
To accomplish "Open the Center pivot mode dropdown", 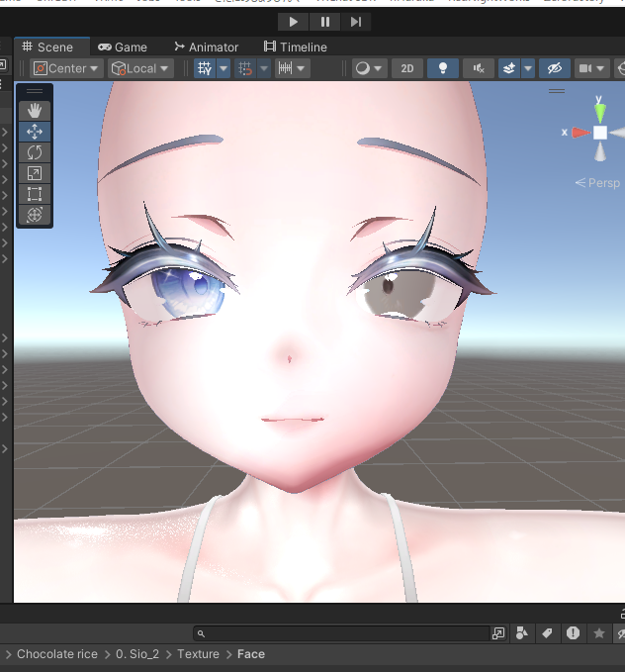I will (66, 68).
